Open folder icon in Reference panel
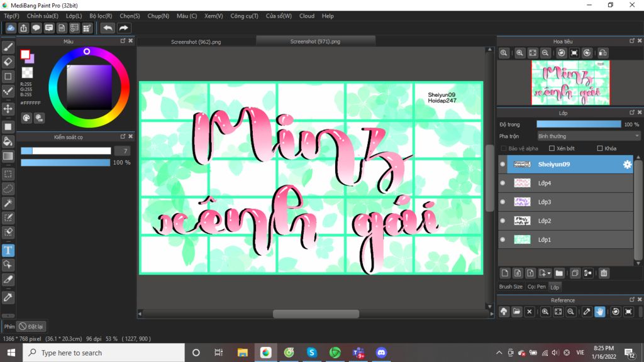Screen dimensions: 644x362 click(x=517, y=312)
